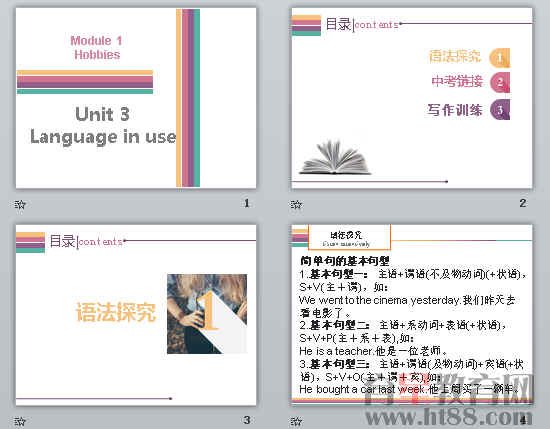The image size is (550, 429).
Task: Click animation star icon under slide 4
Action: 296,421
